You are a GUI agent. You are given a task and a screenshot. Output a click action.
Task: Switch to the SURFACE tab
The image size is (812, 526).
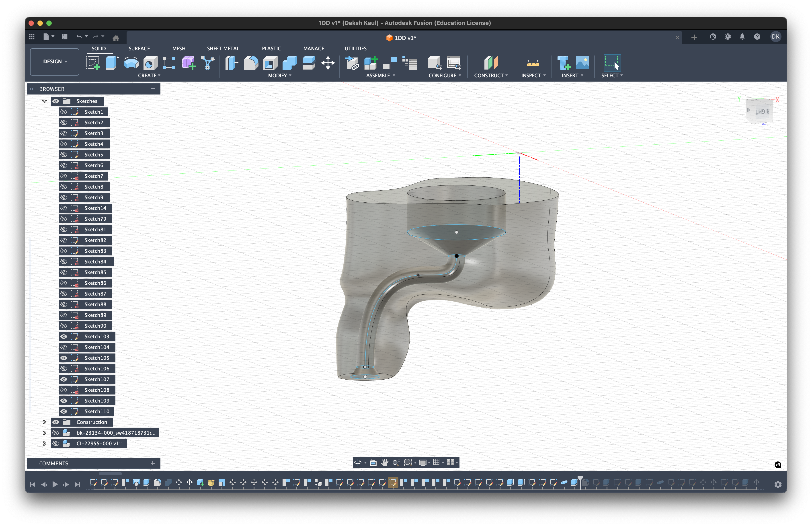click(x=139, y=48)
